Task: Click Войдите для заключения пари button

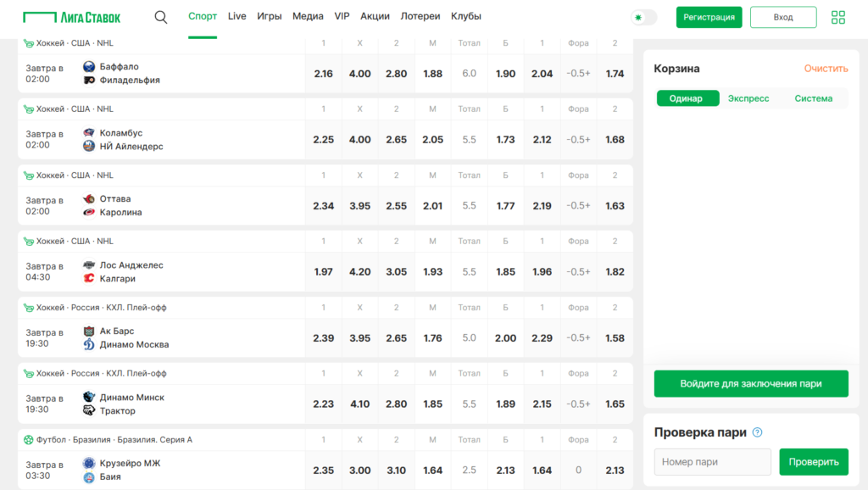Action: pos(751,384)
